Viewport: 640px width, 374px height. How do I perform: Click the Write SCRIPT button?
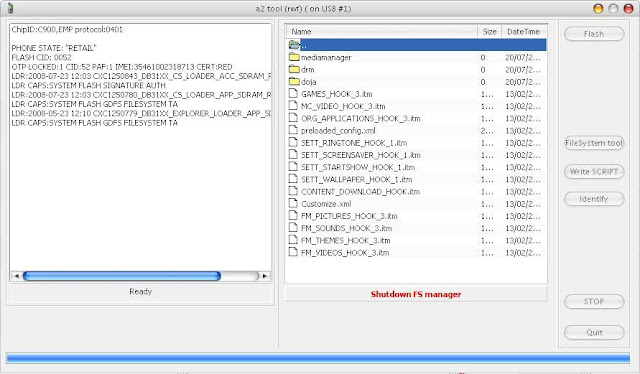coord(594,171)
